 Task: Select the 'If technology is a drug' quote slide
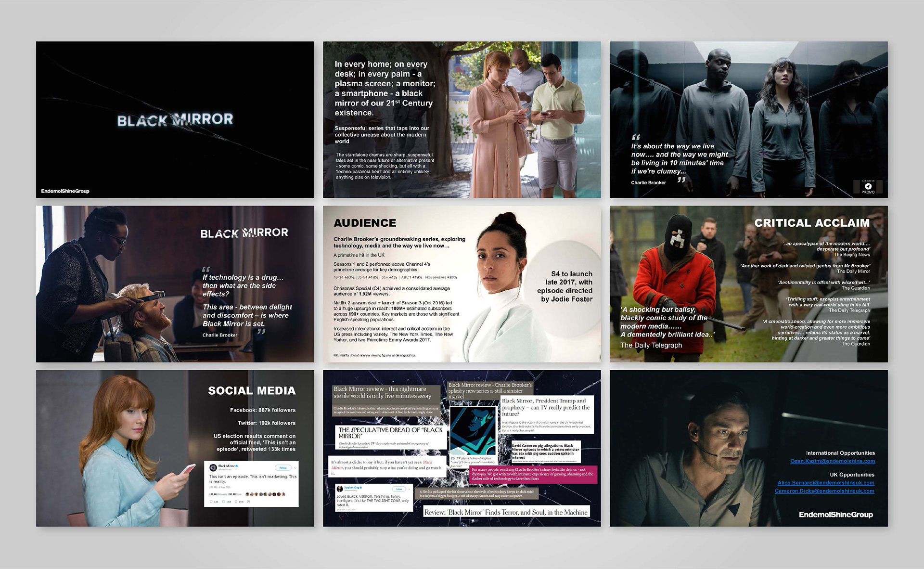(x=175, y=284)
